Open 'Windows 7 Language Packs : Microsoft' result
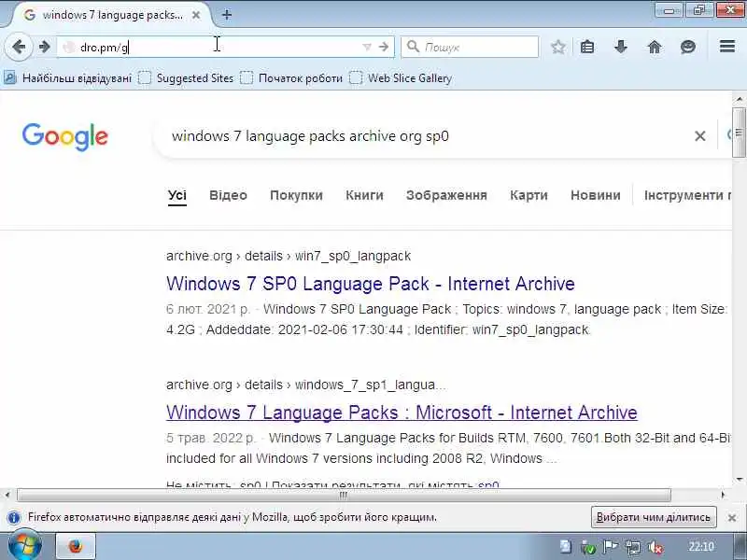This screenshot has width=747, height=560. 402,413
